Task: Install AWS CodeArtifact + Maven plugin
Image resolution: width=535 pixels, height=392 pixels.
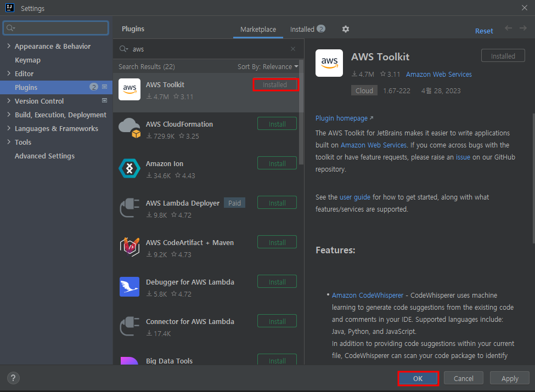Action: tap(277, 243)
